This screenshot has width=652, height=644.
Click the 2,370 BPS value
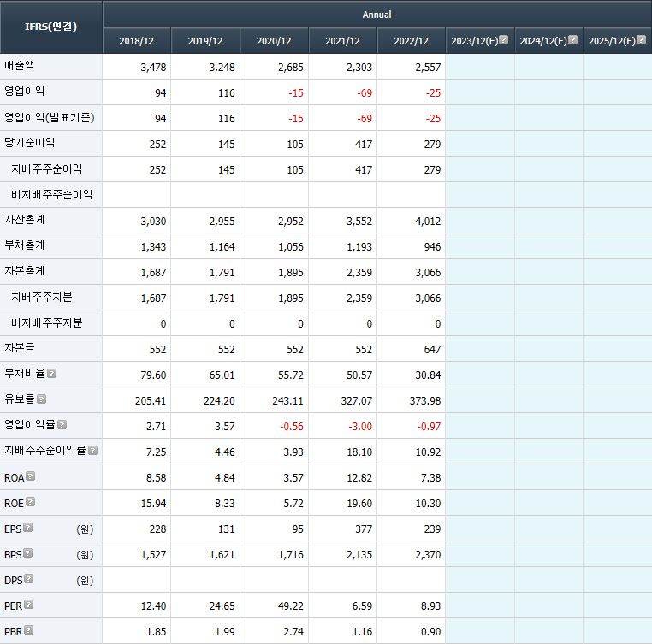428,555
